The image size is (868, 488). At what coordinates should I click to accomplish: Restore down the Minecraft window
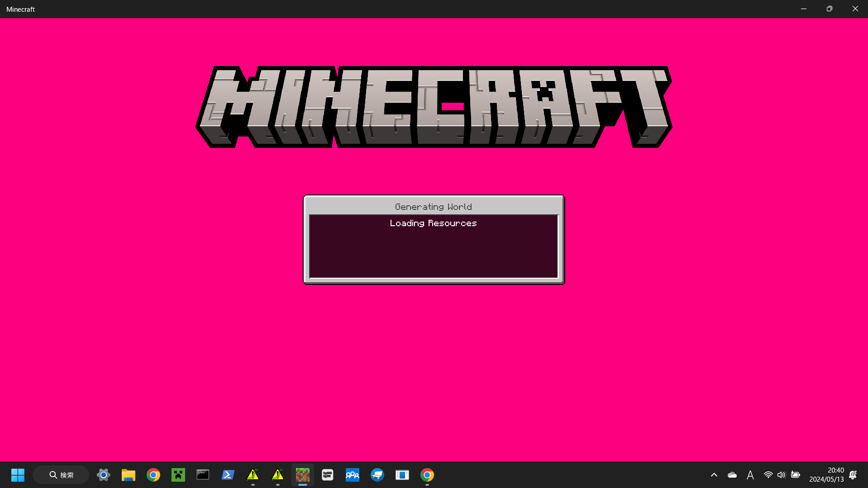830,9
